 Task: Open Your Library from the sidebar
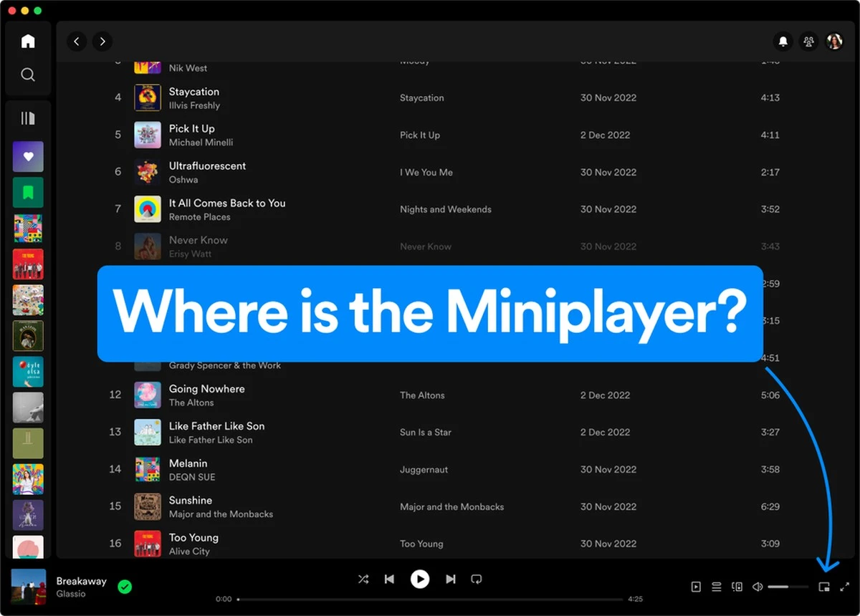[x=27, y=117]
